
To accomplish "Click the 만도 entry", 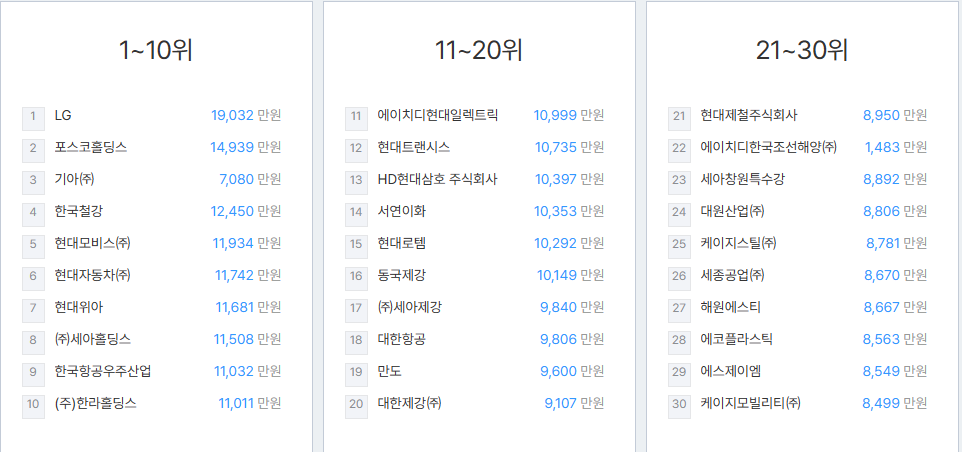I will click(390, 371).
